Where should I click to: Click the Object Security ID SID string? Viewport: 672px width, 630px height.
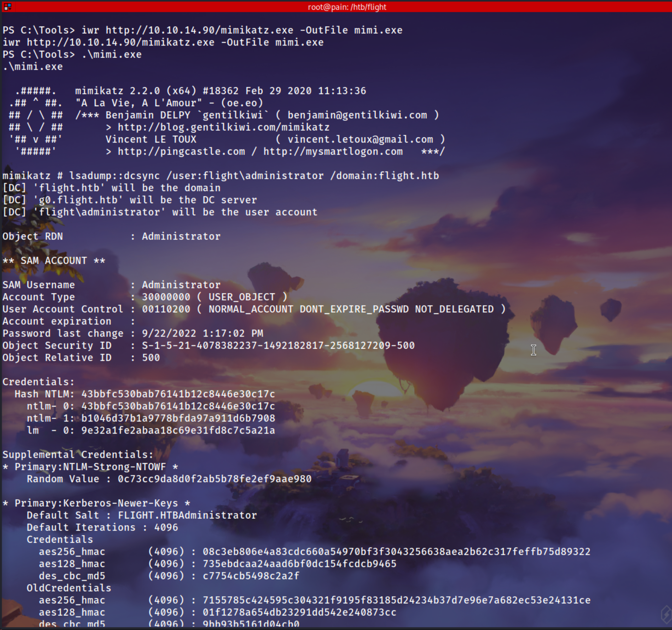[278, 346]
